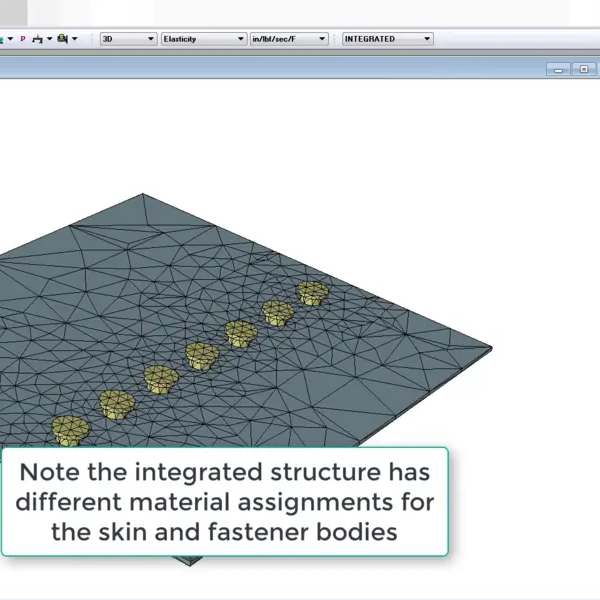Maximize the model view sub-window

584,69
